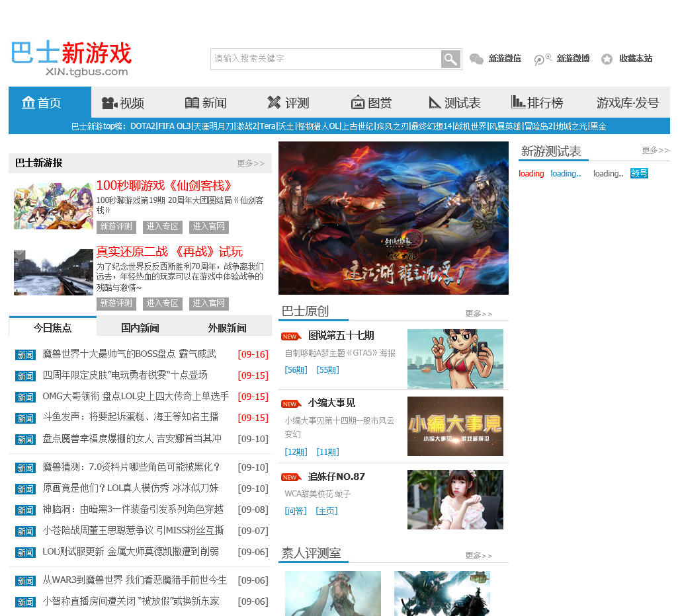Open the 新游微信 WeChat icon

pyautogui.click(x=476, y=59)
